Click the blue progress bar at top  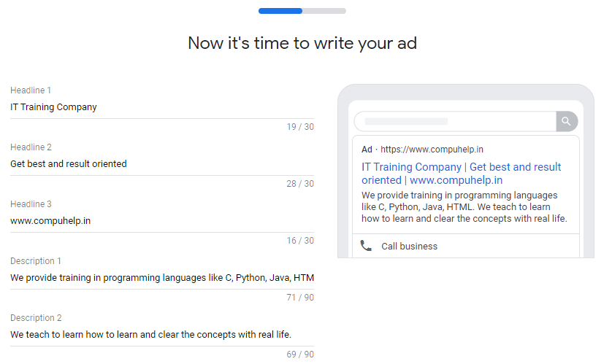point(280,11)
